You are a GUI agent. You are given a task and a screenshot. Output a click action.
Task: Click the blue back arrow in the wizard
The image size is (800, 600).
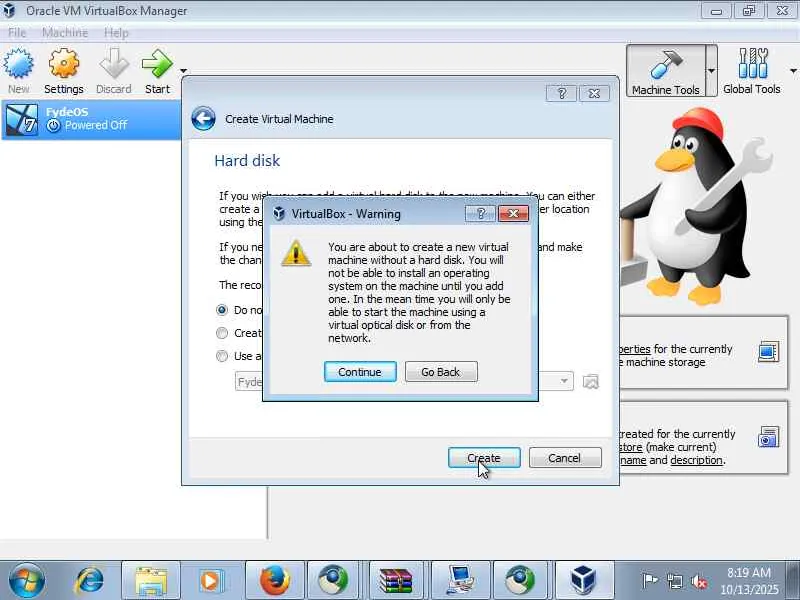204,119
